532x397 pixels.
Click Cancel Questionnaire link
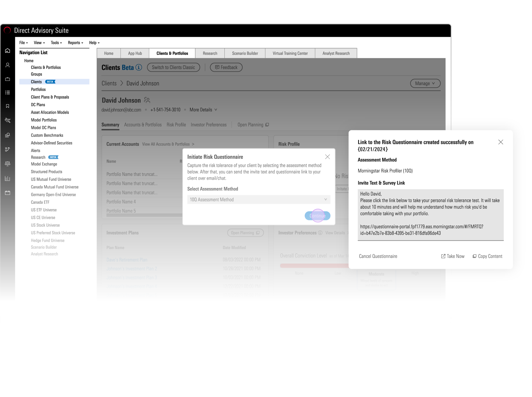click(x=378, y=256)
